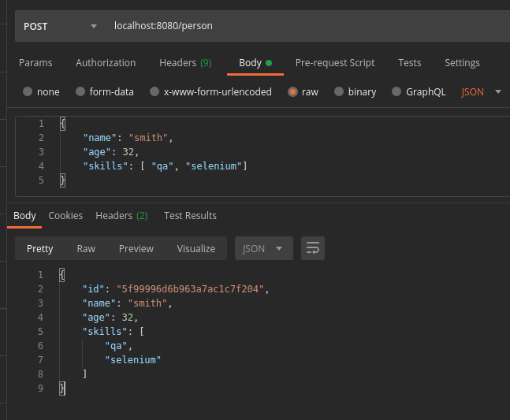Select the raw body radio button

click(292, 91)
